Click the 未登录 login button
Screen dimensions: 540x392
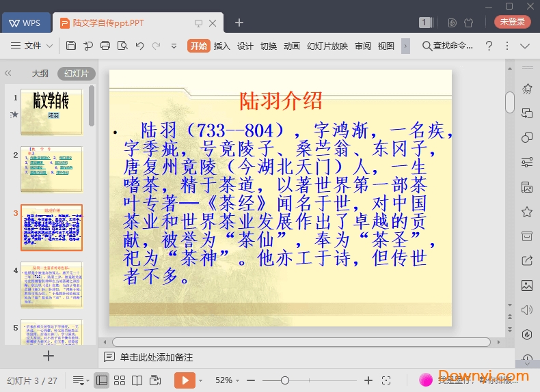point(512,22)
